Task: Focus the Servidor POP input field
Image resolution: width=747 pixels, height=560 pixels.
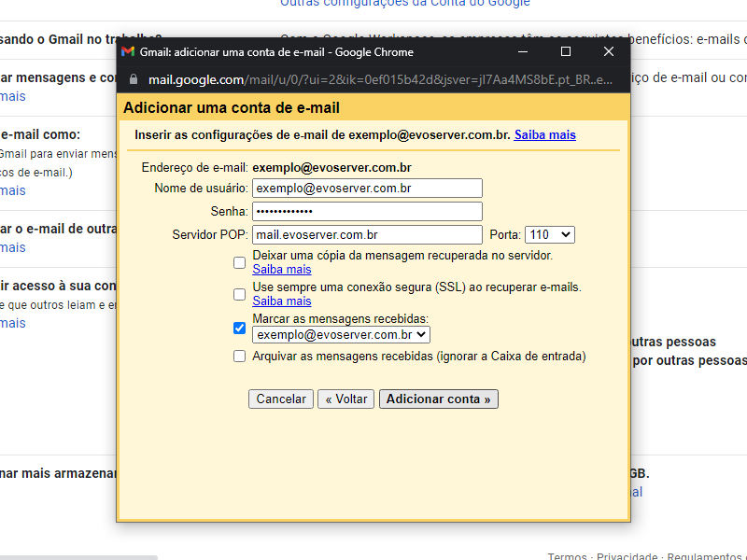Action: pos(367,235)
